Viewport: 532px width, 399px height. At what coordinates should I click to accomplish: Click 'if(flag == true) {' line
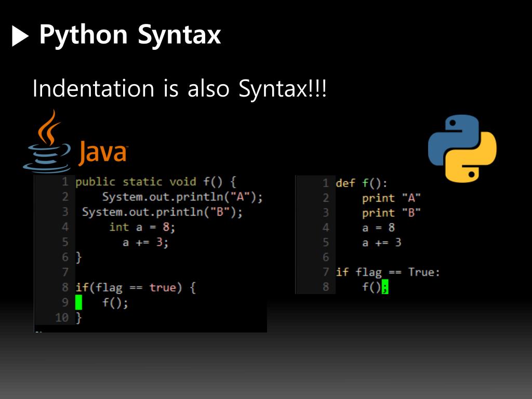click(x=136, y=288)
